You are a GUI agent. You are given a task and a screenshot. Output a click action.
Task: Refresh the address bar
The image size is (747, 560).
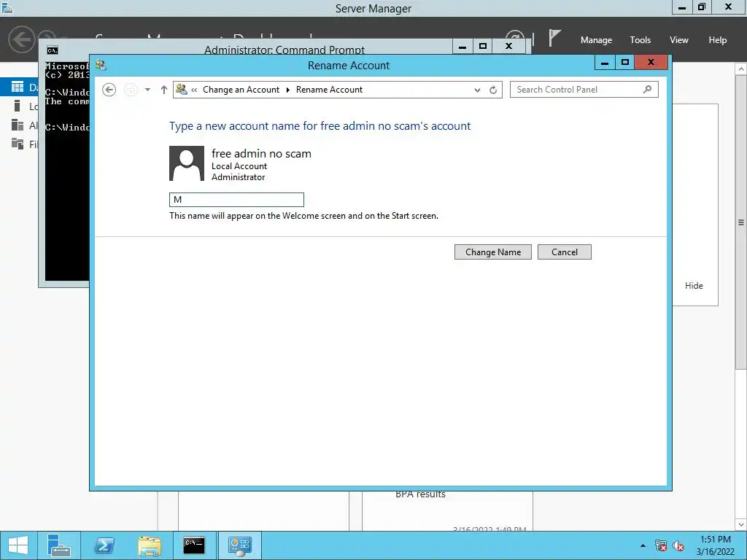click(493, 90)
